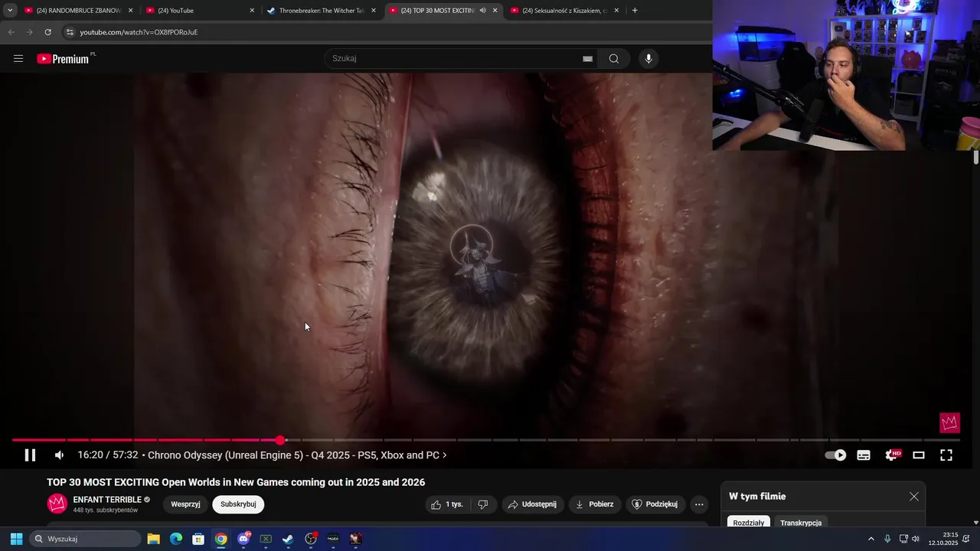Switch to theater mode

tap(919, 455)
